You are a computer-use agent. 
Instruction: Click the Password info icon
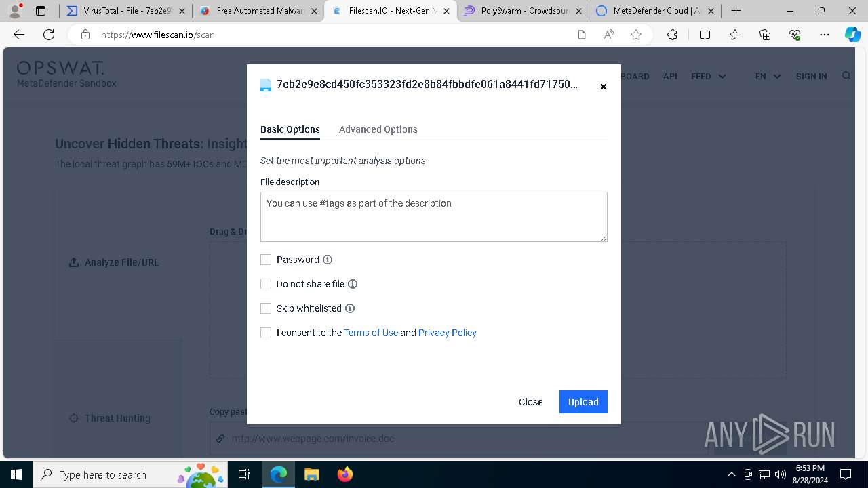click(x=328, y=260)
